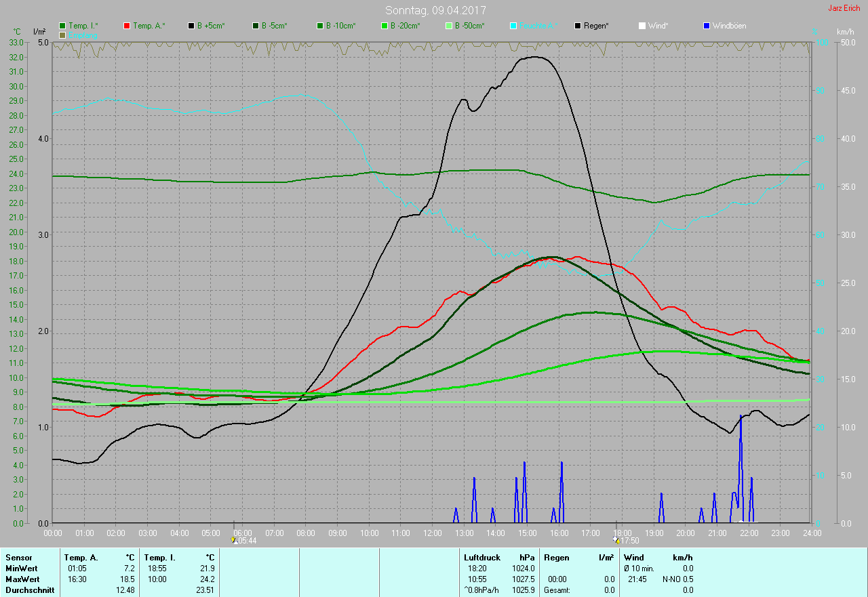Select the black B +5cm legend swatch
Viewport: 868px width, 597px height.
191,26
